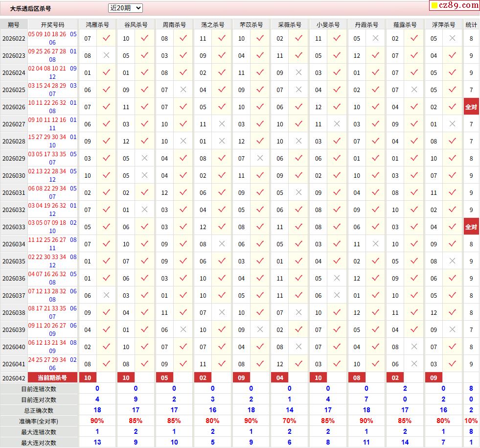The image size is (480, 448).
Task: Click the red 04 prediction under 采薇杀号
Action: pyautogui.click(x=280, y=378)
